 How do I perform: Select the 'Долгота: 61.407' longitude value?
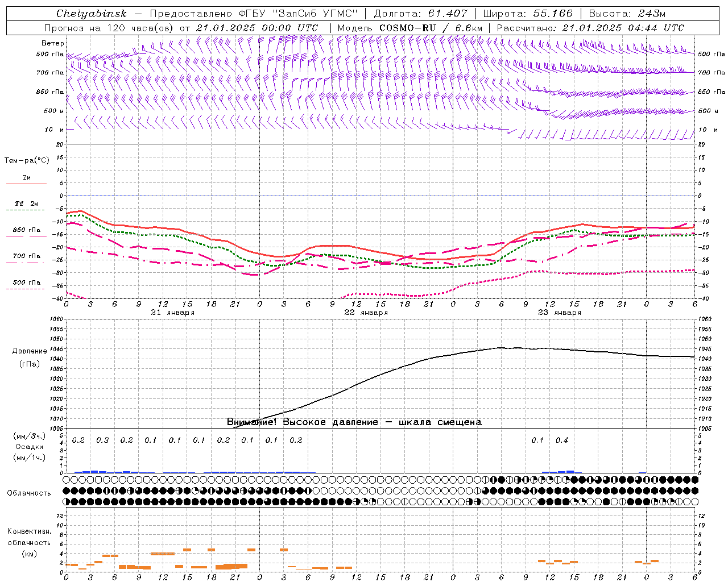(420, 14)
